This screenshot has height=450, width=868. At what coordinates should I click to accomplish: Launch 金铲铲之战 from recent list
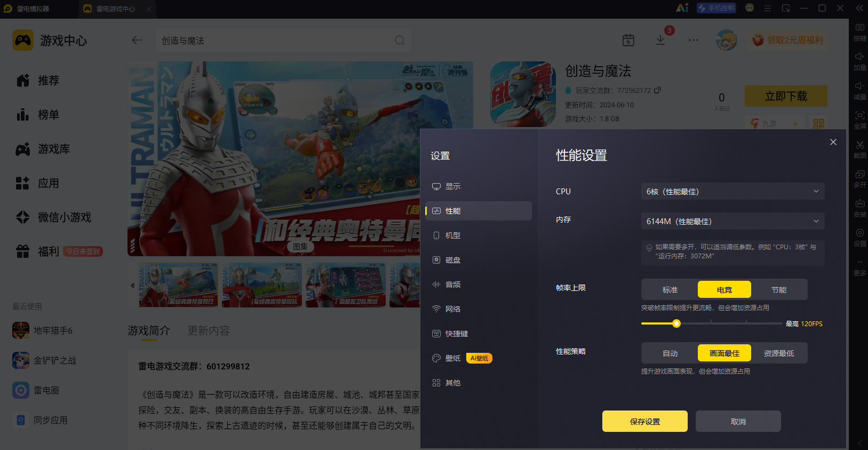(x=44, y=360)
